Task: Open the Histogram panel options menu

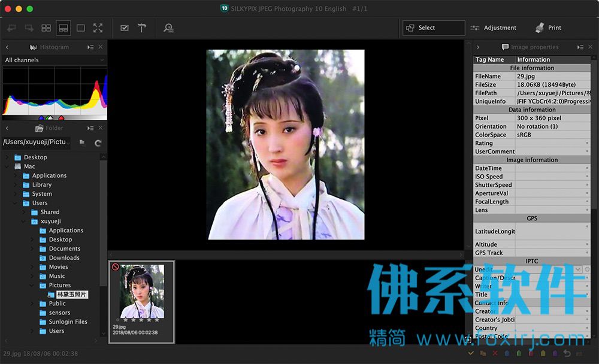Action: 90,47
